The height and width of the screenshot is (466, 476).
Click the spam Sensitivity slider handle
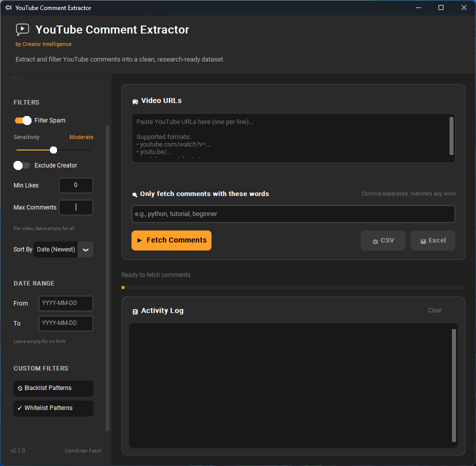(x=53, y=150)
